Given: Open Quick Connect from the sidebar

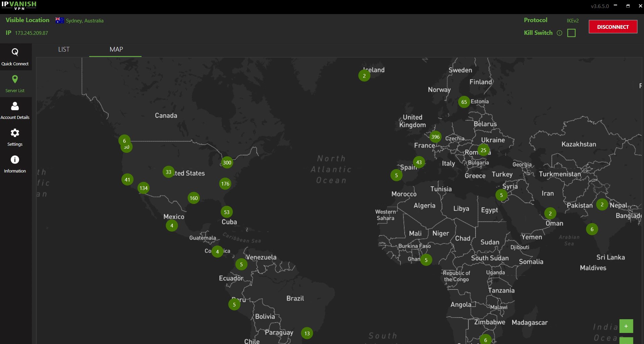Looking at the screenshot, I should [15, 57].
